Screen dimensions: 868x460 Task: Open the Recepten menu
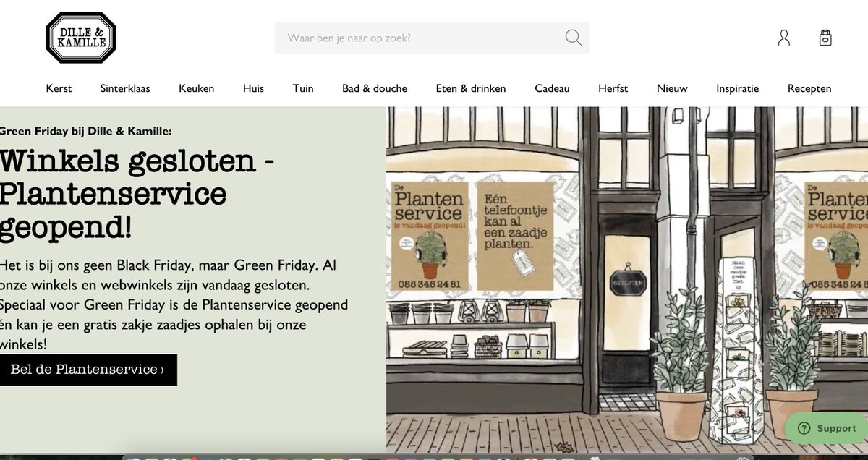pyautogui.click(x=809, y=88)
